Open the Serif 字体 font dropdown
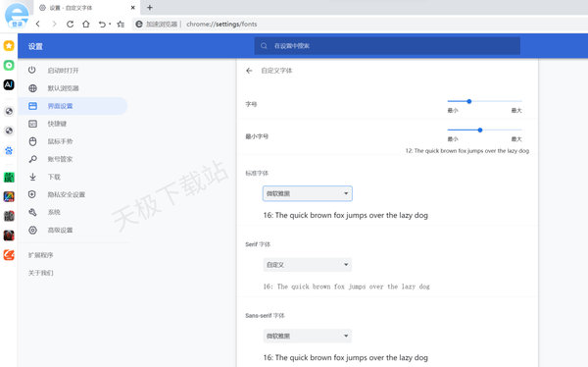This screenshot has width=588, height=367. (307, 265)
